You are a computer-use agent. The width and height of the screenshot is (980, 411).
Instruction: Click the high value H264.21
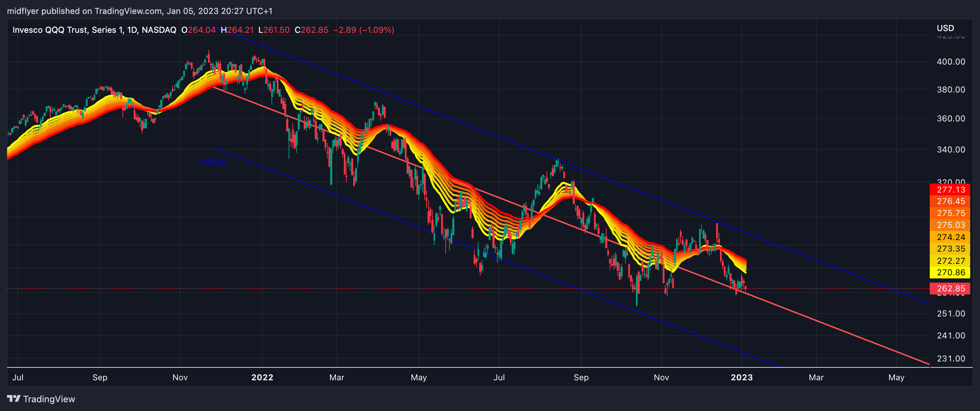click(237, 30)
